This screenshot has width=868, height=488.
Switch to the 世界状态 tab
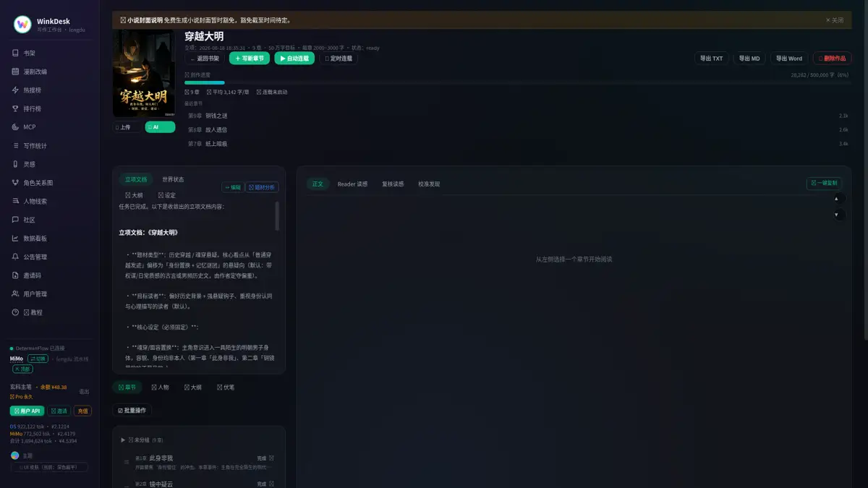[x=173, y=179]
